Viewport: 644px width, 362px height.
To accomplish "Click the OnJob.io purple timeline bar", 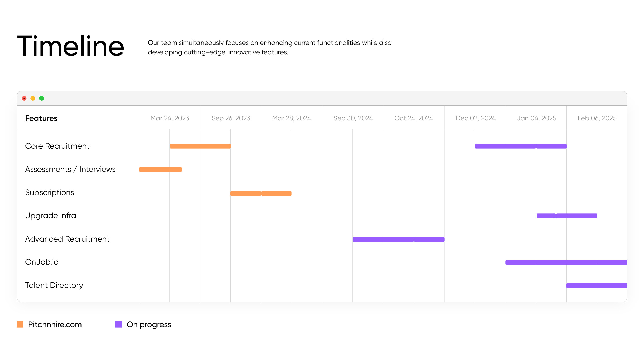I will (566, 262).
